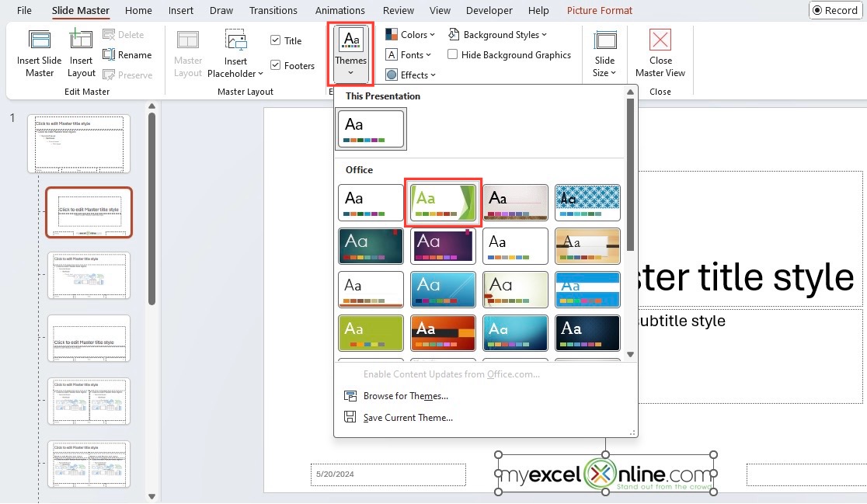Expand the Fonts dropdown arrow

pyautogui.click(x=429, y=54)
